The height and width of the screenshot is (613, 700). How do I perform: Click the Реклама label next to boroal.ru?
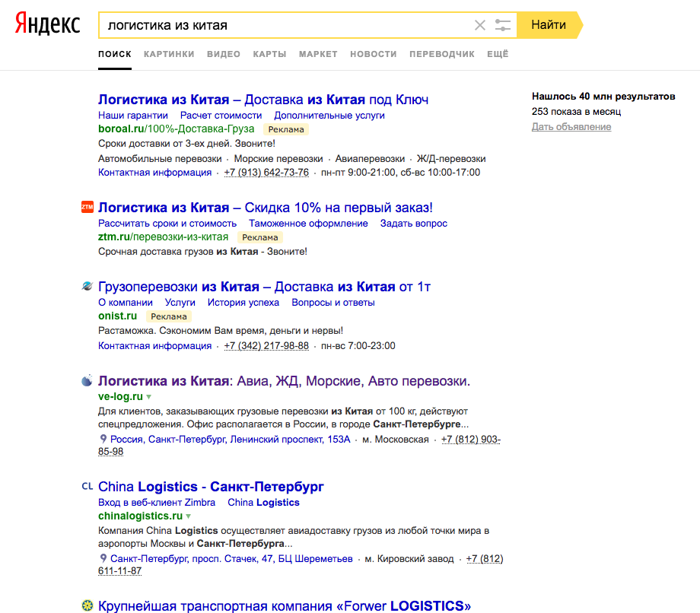coord(286,129)
